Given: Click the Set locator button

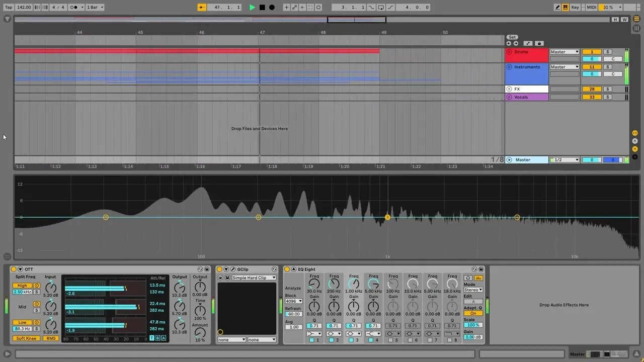Looking at the screenshot, I should (512, 37).
